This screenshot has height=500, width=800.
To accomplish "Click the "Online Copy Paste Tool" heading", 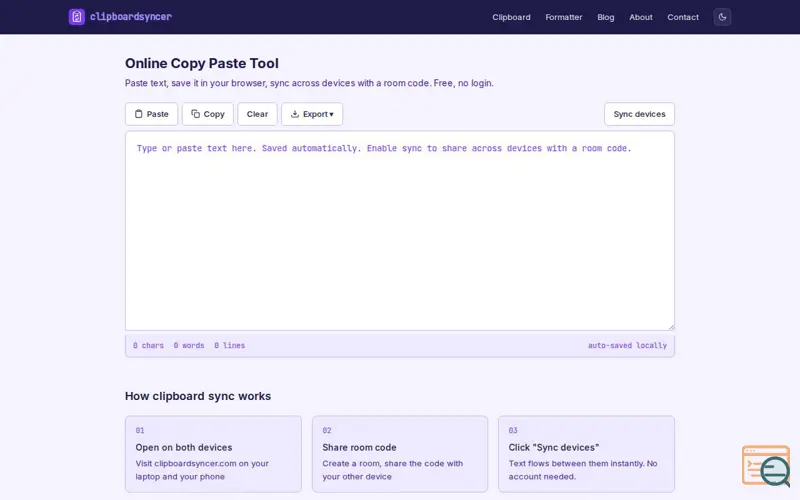I will coord(202,63).
